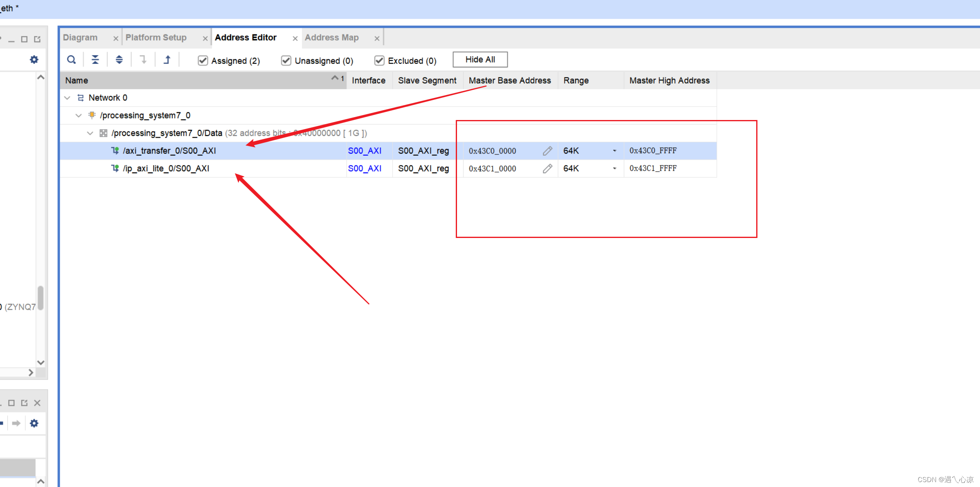Click left panel scroll up arrow
This screenshot has width=980, height=487.
pyautogui.click(x=41, y=77)
